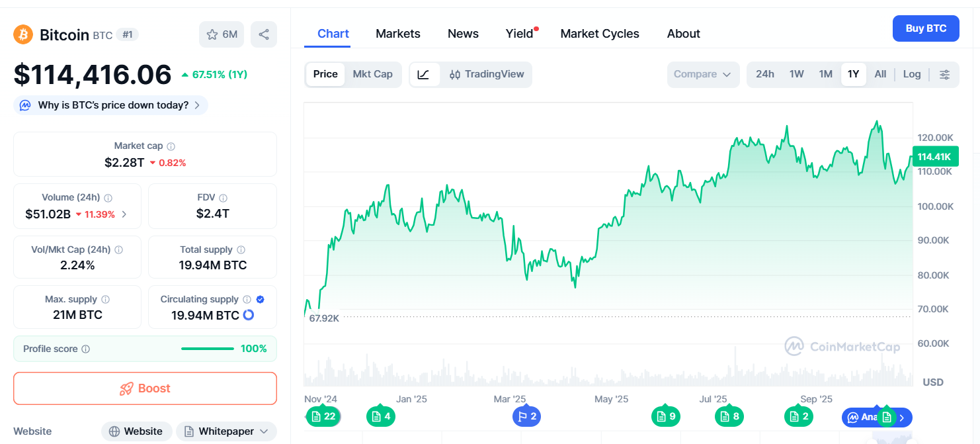Open the News tab
The image size is (980, 444).
click(463, 34)
